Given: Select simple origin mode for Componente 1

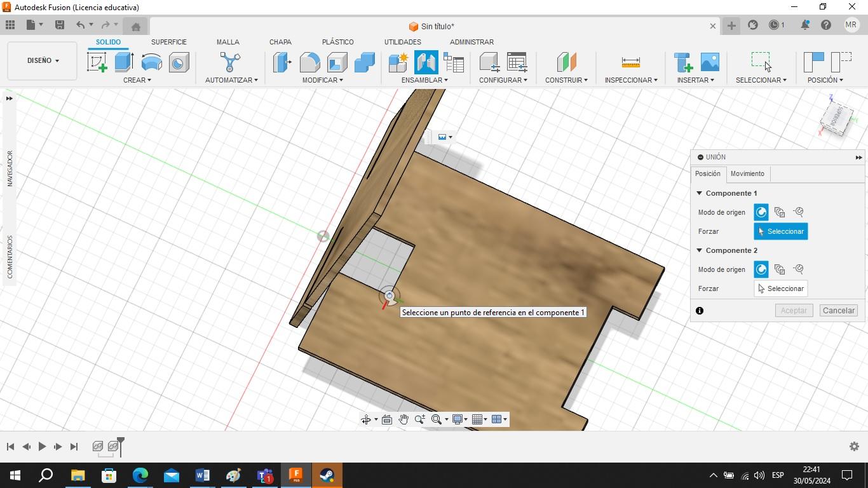Looking at the screenshot, I should 761,212.
